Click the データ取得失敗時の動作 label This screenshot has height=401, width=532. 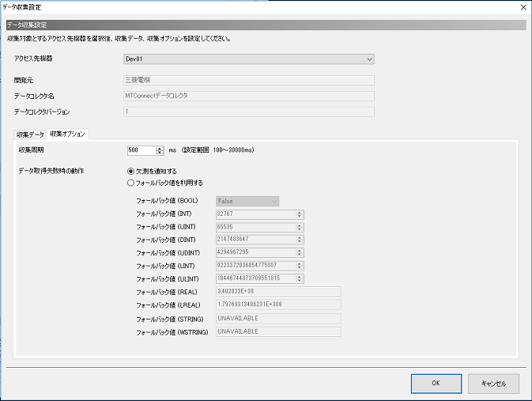(x=51, y=171)
